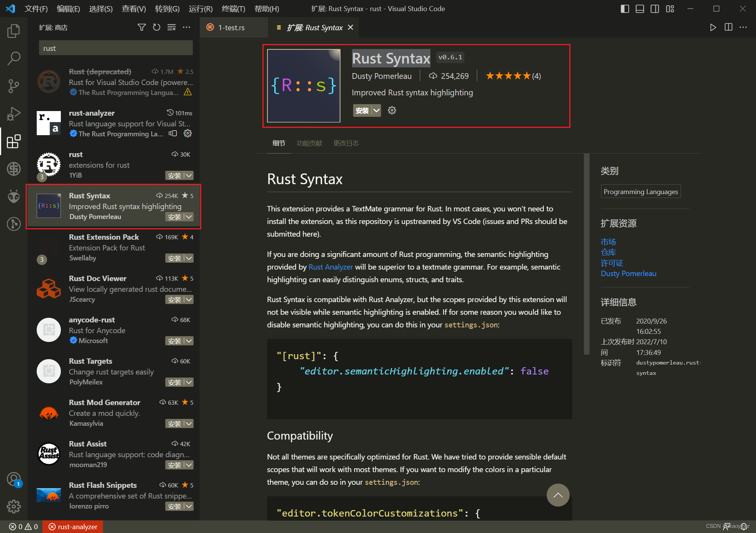
Task: Open the 市场 marketplace link
Action: [608, 242]
